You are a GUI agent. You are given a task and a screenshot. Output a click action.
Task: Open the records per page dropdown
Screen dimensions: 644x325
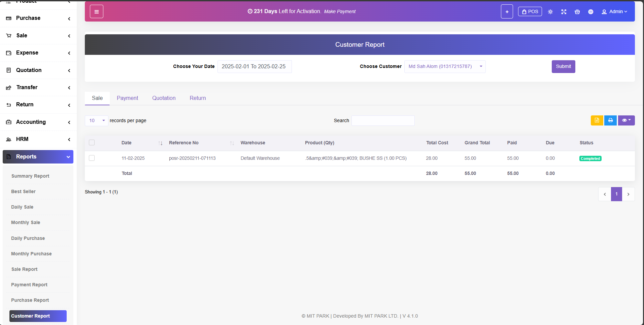point(97,120)
